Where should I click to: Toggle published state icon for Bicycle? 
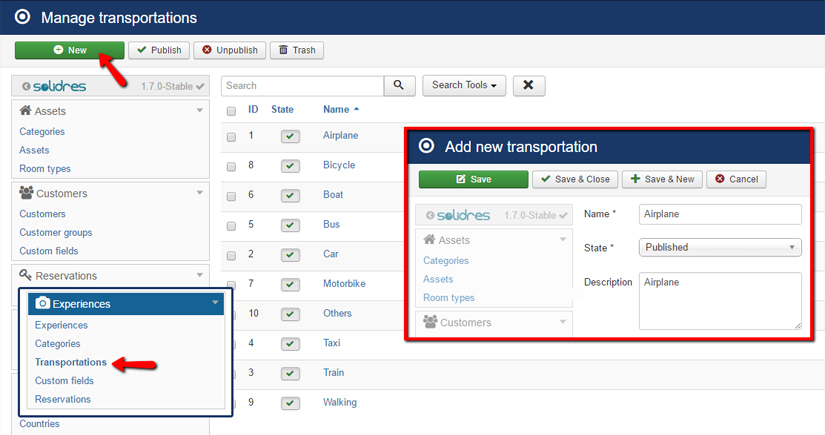tap(290, 166)
